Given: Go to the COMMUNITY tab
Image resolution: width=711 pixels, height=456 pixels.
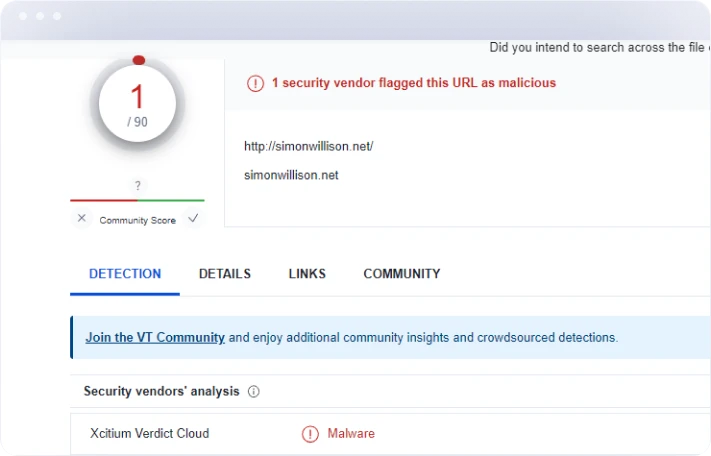Looking at the screenshot, I should 401,274.
